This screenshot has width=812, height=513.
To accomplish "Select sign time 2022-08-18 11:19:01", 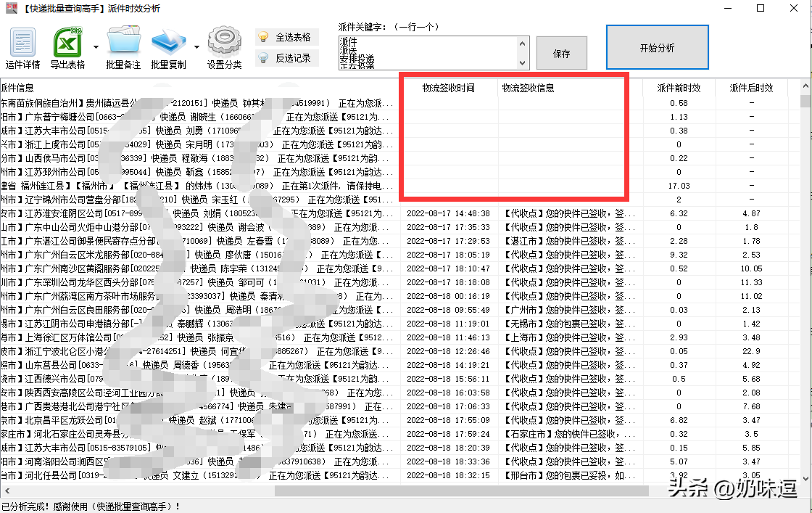I will [449, 324].
